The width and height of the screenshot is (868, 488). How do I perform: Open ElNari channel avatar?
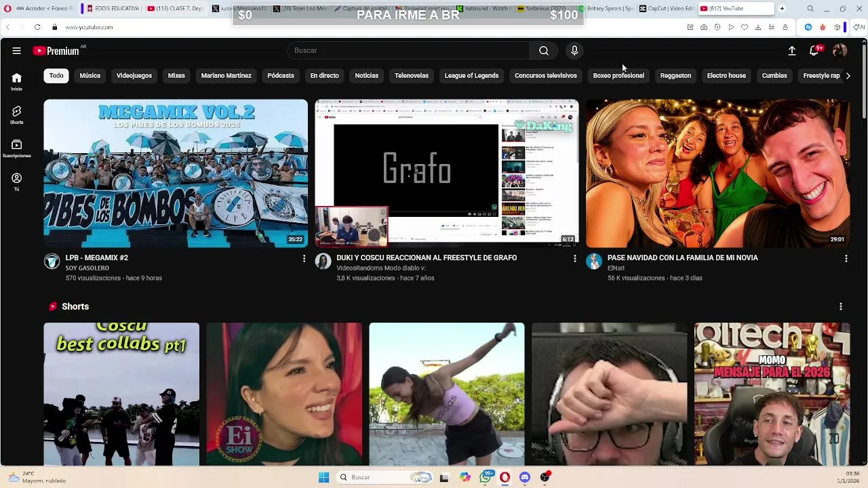pyautogui.click(x=594, y=262)
